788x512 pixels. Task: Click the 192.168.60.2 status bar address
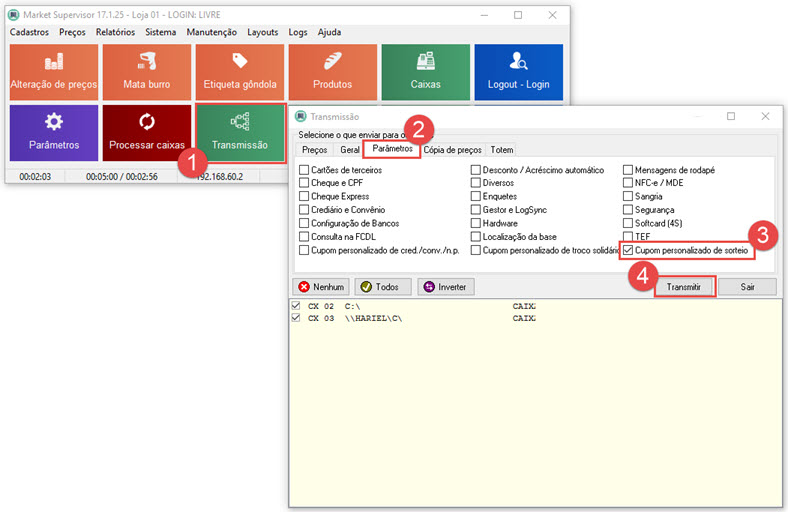click(x=220, y=177)
